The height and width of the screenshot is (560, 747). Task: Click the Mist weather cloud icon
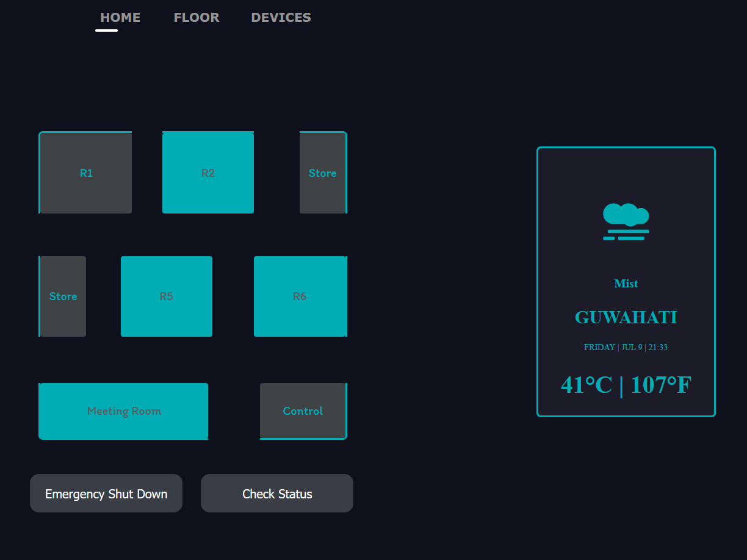point(626,221)
